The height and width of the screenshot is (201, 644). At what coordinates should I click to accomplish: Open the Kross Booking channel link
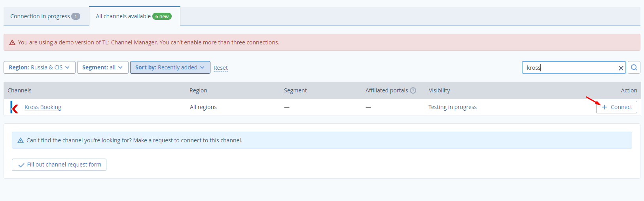click(x=43, y=107)
